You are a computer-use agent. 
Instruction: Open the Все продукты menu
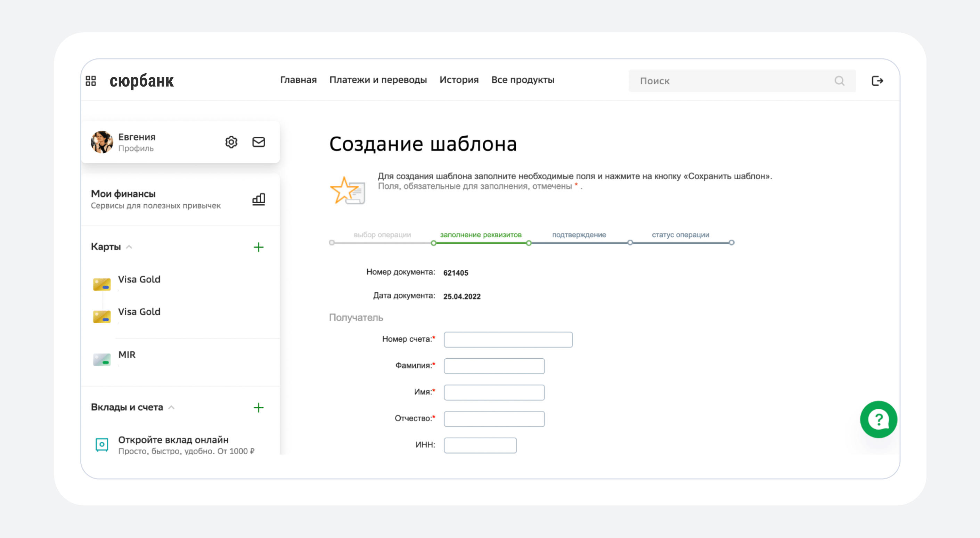click(523, 80)
